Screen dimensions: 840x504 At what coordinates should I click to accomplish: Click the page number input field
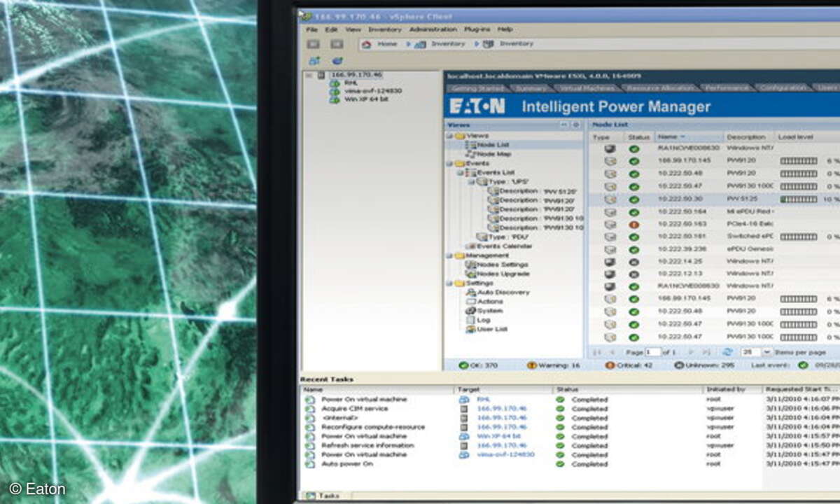[x=652, y=351]
